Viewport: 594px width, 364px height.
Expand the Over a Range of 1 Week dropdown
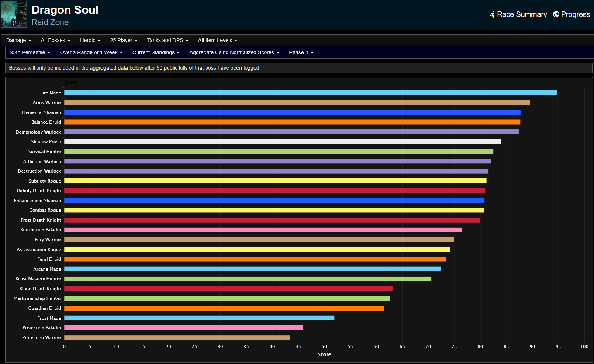pos(91,52)
